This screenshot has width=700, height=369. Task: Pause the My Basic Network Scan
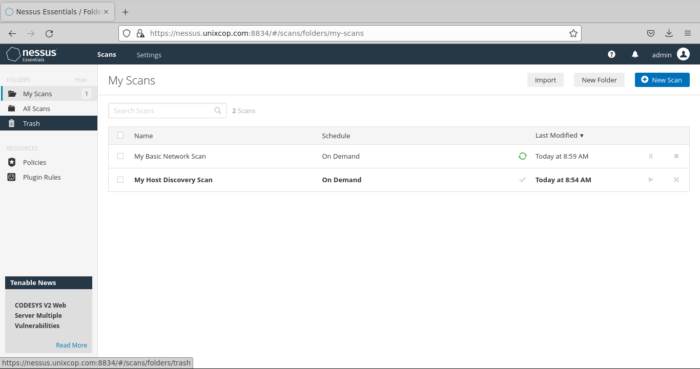tap(650, 156)
